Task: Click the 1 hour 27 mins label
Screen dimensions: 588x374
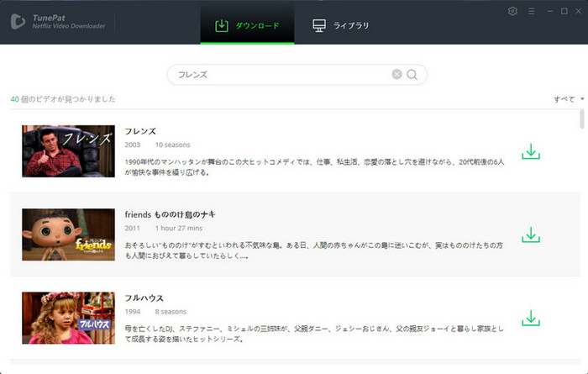Action: (179, 228)
